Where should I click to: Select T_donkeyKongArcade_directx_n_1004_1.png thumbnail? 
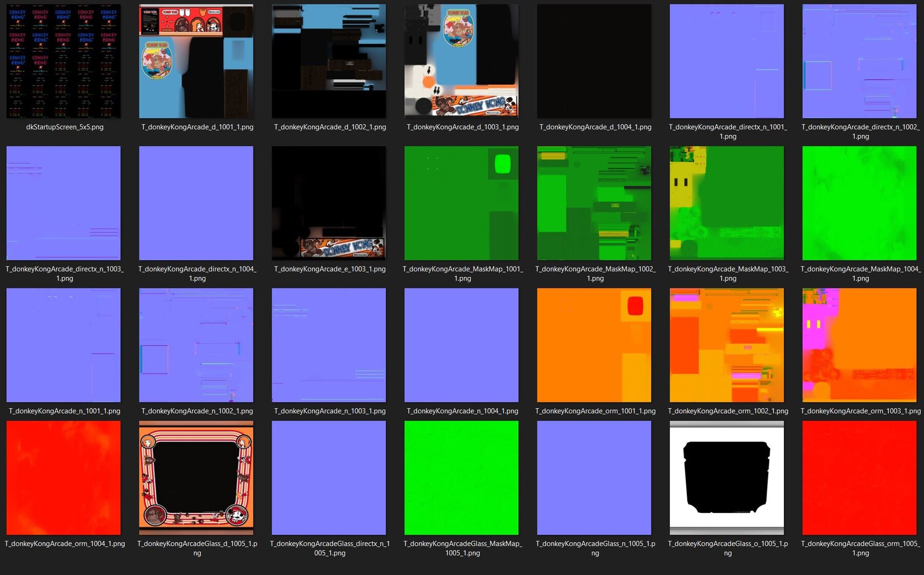click(196, 203)
